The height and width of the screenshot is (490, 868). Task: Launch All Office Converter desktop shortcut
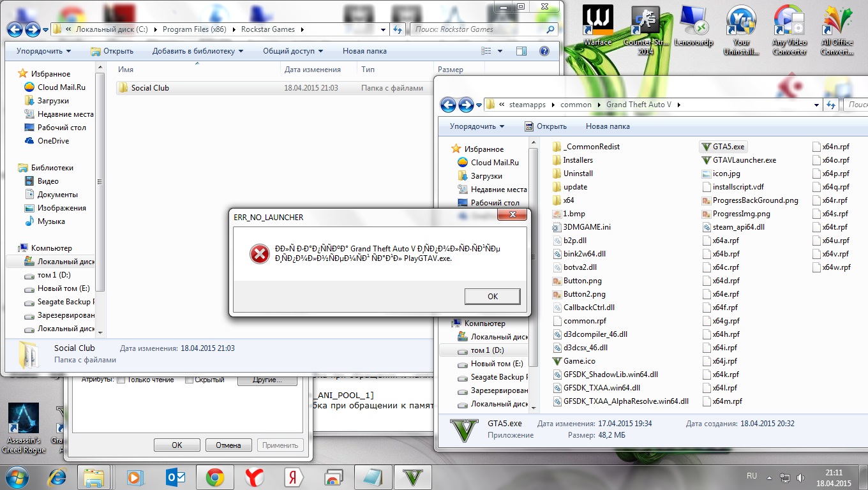point(837,31)
